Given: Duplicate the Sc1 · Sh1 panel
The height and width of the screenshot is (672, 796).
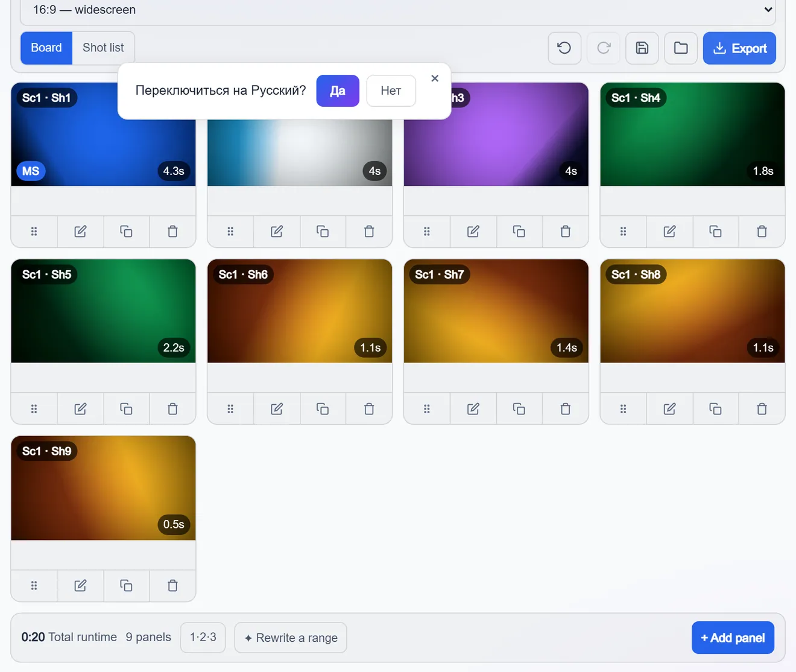Looking at the screenshot, I should coord(126,232).
